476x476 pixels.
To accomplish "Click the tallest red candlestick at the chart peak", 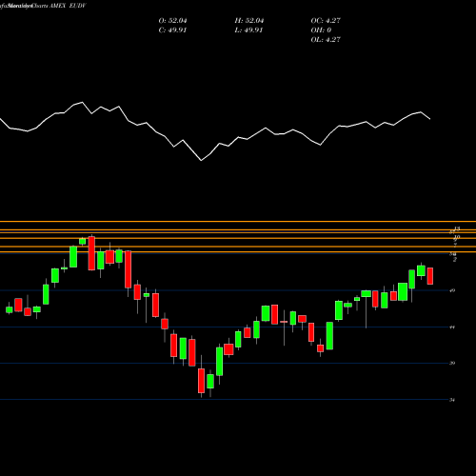I will (91, 253).
